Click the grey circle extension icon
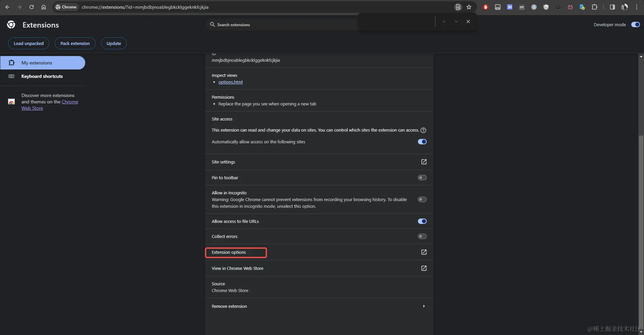The image size is (644, 335). (534, 7)
